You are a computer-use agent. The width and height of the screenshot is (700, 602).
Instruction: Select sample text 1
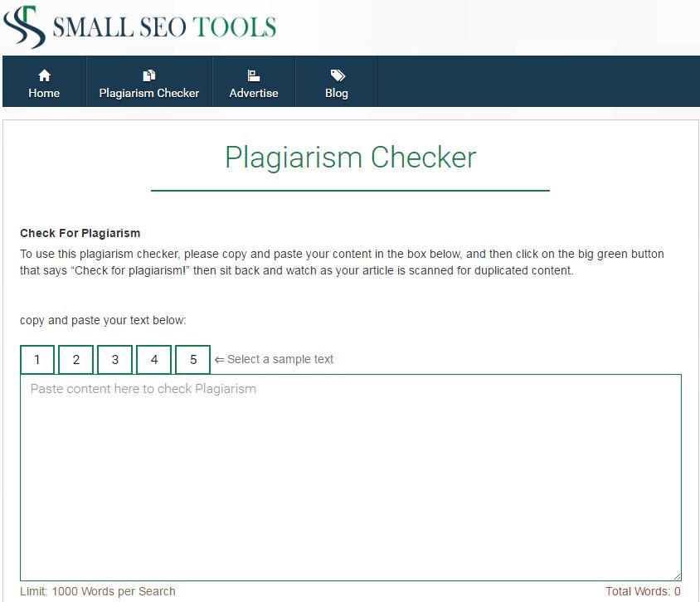pos(36,359)
